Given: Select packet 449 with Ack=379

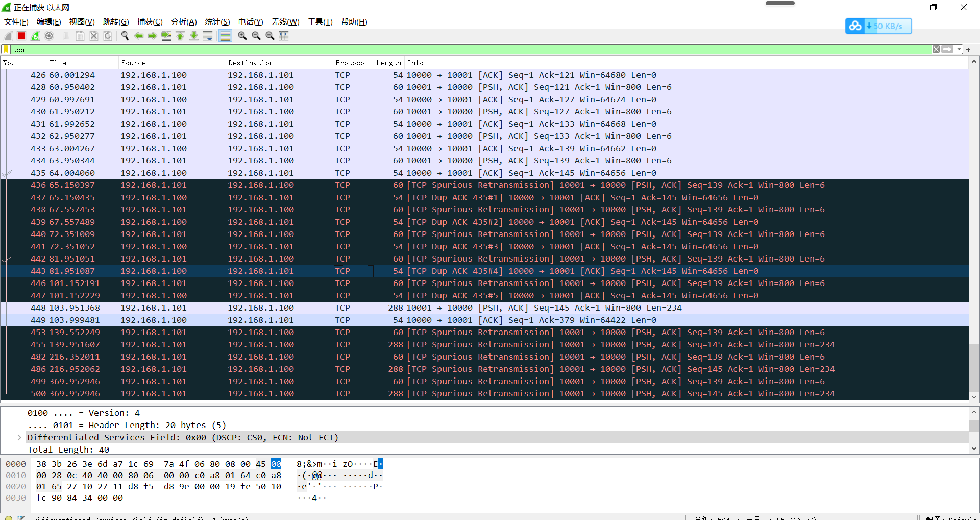Looking at the screenshot, I should [x=485, y=320].
